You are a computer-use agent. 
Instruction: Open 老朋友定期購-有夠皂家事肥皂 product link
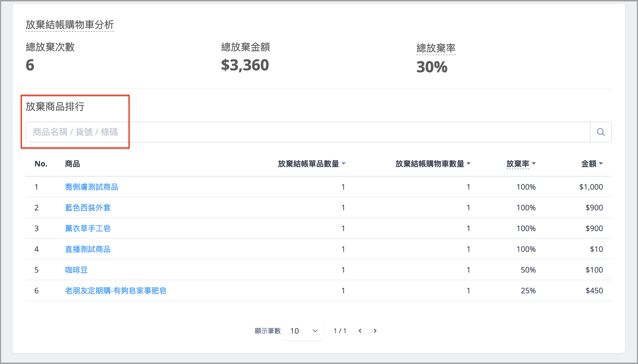click(x=116, y=291)
